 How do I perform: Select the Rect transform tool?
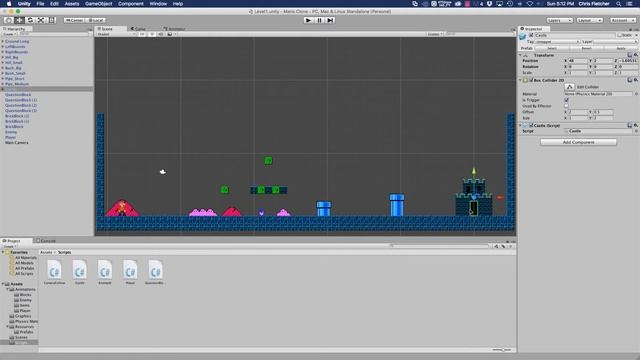[51, 20]
